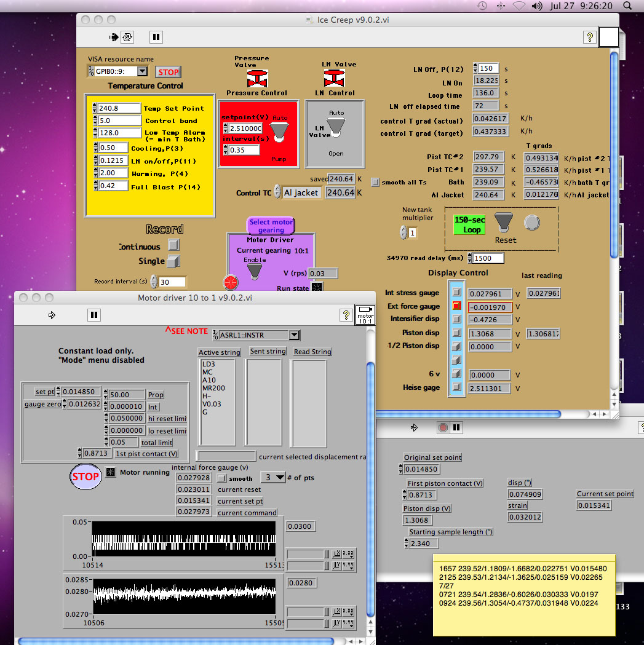Click the pause button in Motor driver toolbar
The height and width of the screenshot is (645, 644).
[x=93, y=315]
